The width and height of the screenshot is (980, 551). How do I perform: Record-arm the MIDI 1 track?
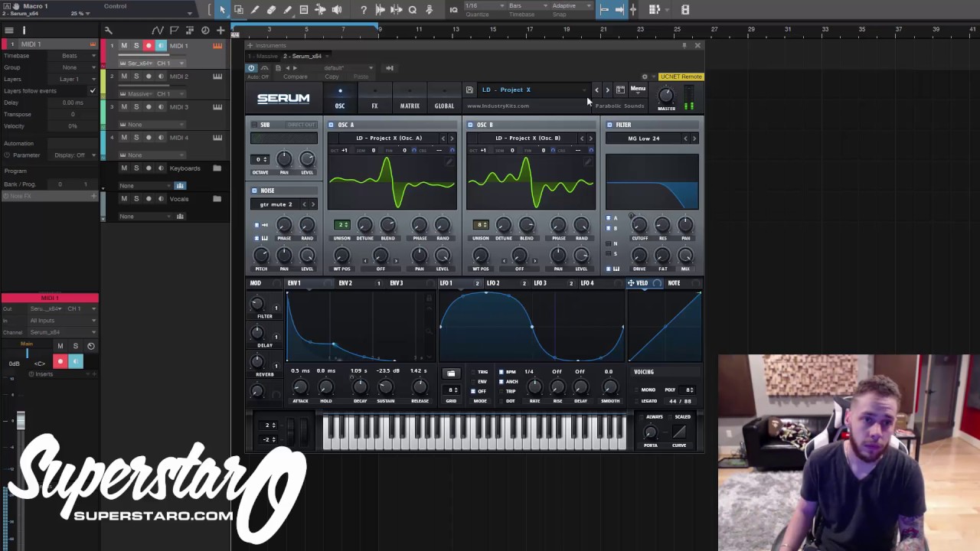pyautogui.click(x=149, y=46)
